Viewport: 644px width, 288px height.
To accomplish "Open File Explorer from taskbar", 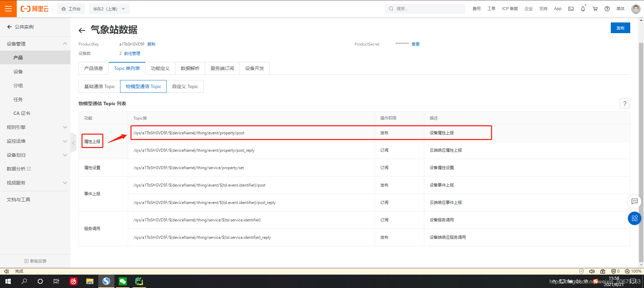I will [x=90, y=281].
